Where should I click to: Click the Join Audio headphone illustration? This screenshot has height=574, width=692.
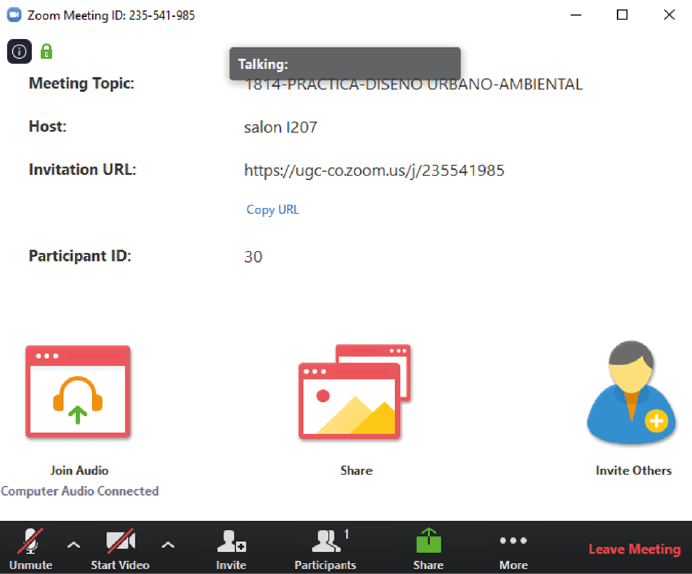78,391
